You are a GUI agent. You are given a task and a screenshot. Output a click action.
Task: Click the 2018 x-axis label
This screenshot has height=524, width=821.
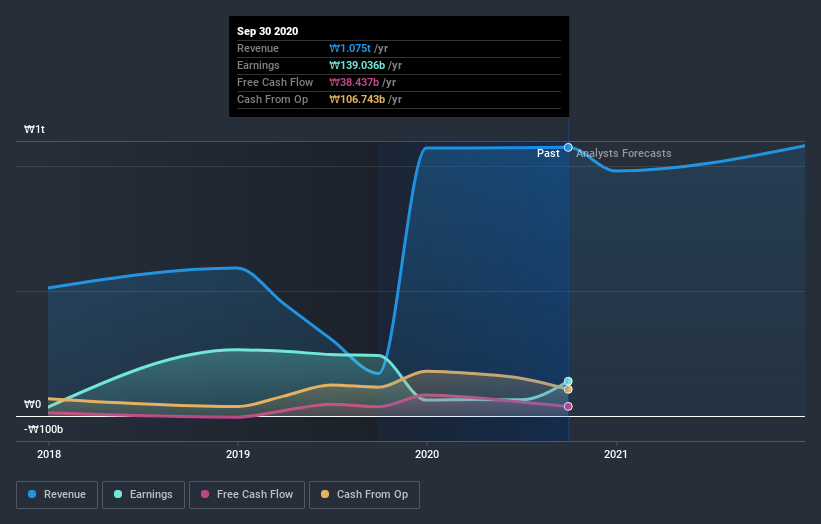[49, 454]
